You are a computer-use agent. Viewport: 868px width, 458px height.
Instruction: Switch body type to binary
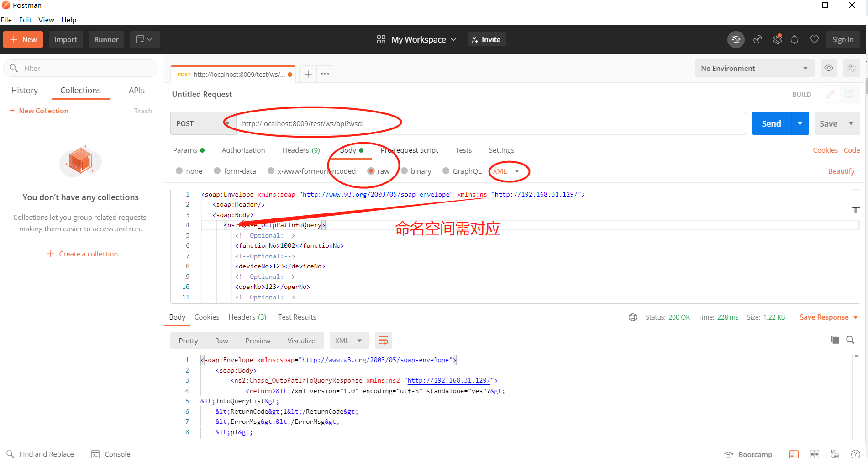click(405, 171)
